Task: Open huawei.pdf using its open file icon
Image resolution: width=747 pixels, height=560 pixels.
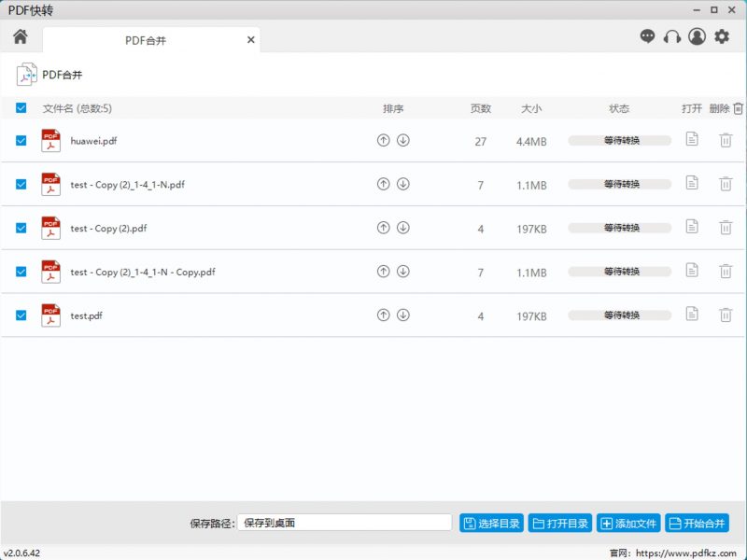Action: coord(692,140)
